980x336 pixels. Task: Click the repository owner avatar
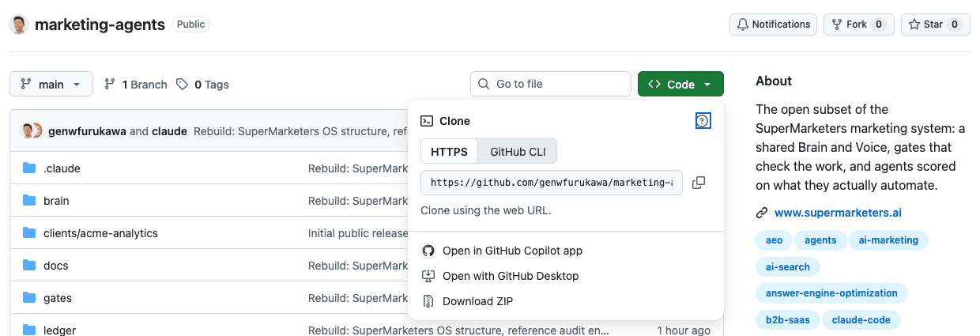tap(19, 25)
